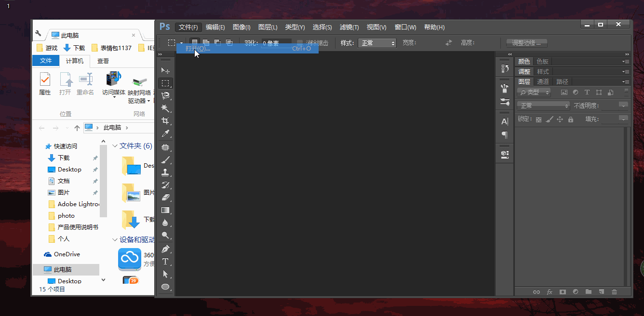Select the Magic Wand tool

(x=165, y=108)
